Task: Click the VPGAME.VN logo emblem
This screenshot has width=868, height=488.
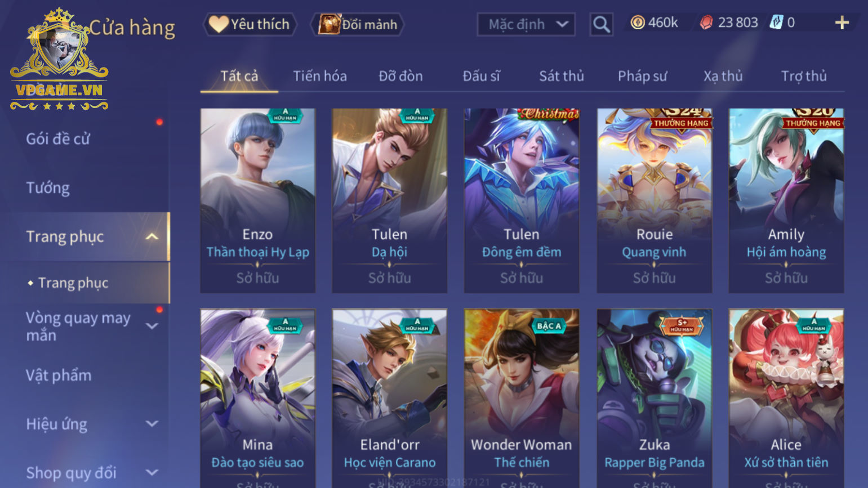Action: coord(59,59)
